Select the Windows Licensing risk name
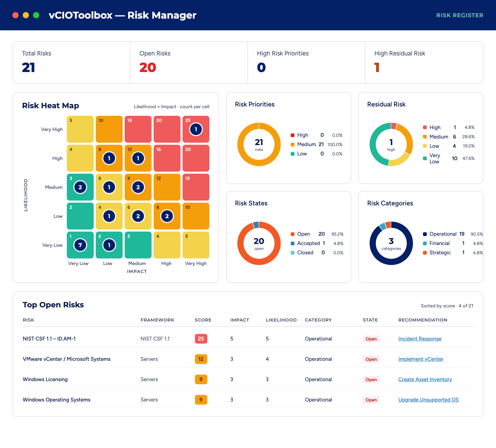Viewport: 496px width, 448px height. 45,379
